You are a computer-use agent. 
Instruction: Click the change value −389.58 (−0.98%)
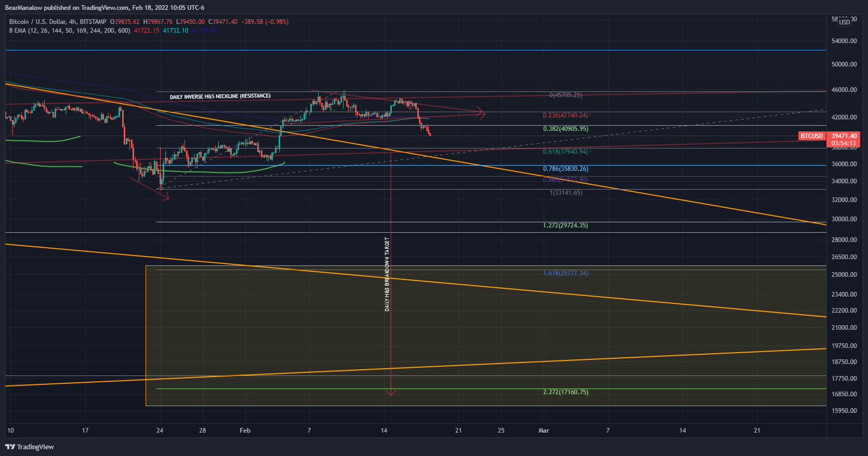[x=265, y=22]
